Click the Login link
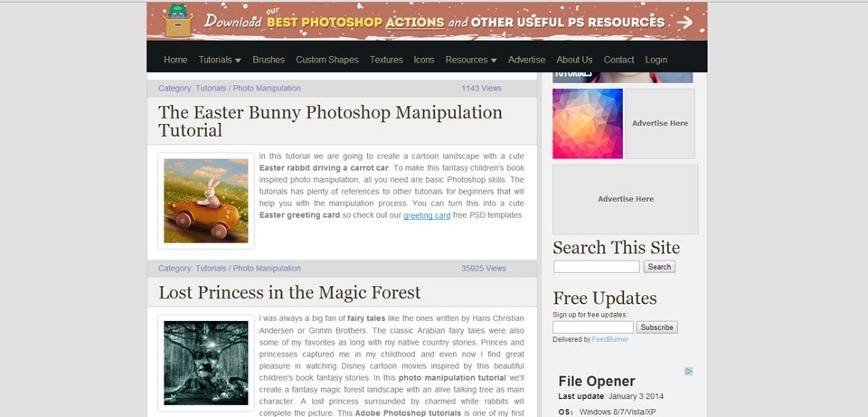Viewport: 868px width, 417px height. pos(656,60)
